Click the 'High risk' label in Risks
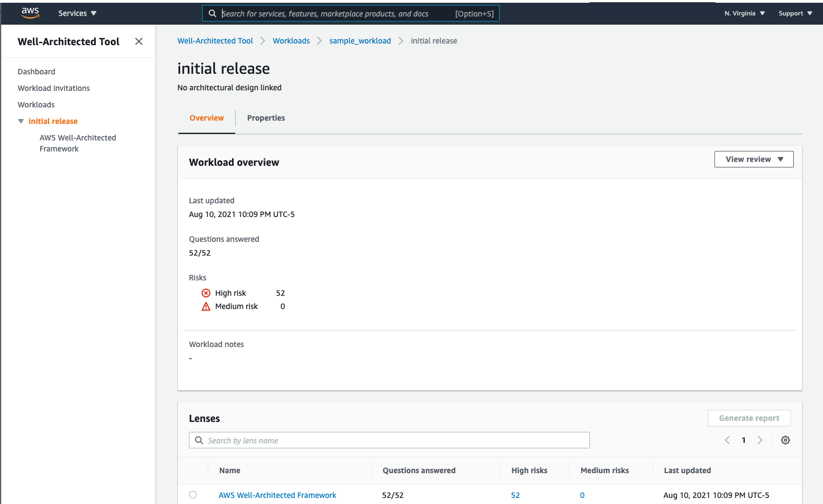Screen dimensions: 823x504 (x=230, y=293)
